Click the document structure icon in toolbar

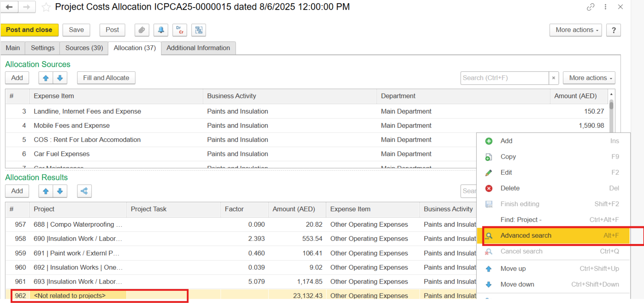199,30
